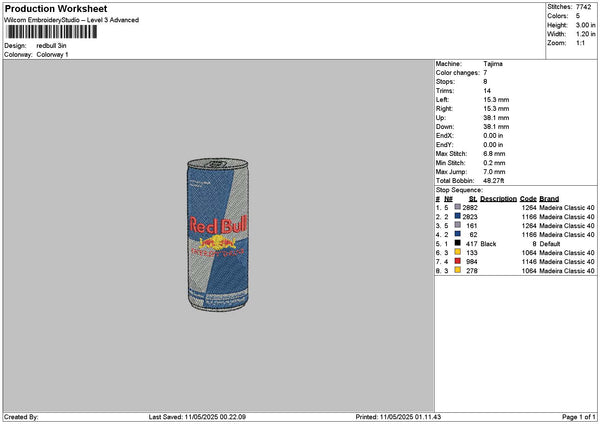Screen dimensions: 600x424
Task: Click the black swatch in stop row 5
Action: point(457,243)
